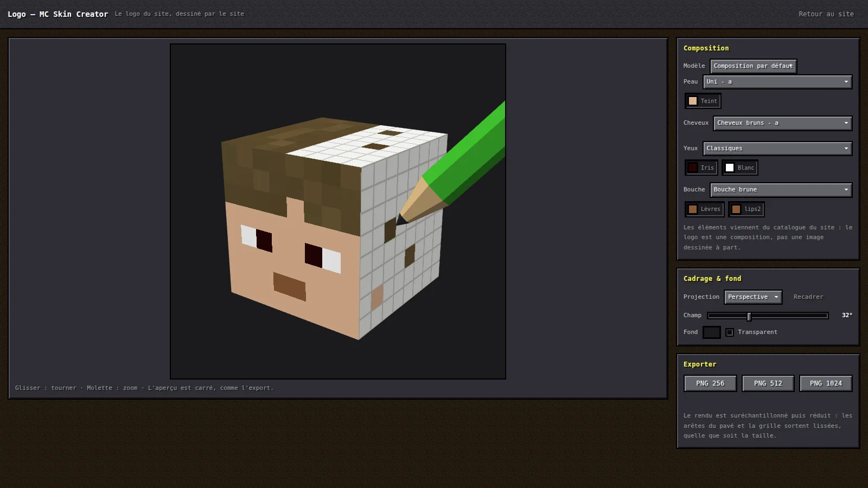Open the Iris color swatch
868x488 pixels.
point(701,168)
